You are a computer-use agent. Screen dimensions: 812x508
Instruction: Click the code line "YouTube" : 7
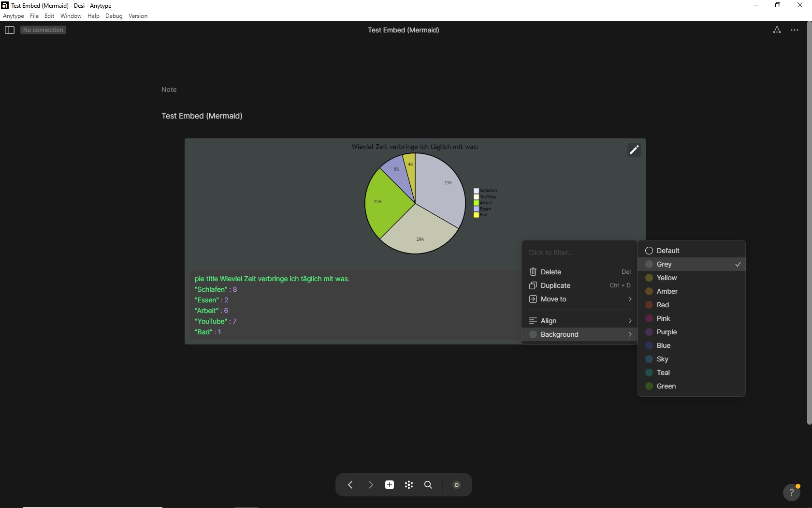pyautogui.click(x=216, y=321)
